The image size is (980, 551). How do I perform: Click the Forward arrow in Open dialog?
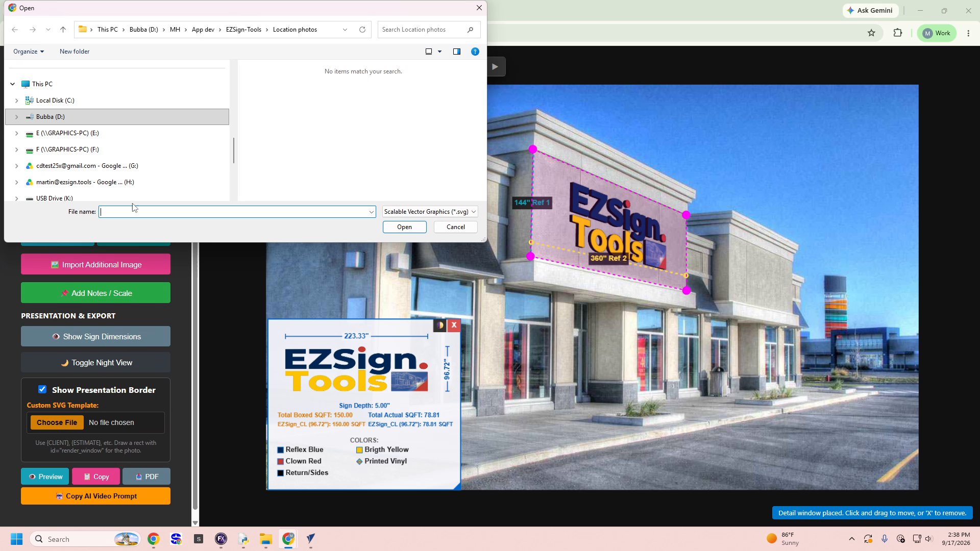[x=33, y=30]
